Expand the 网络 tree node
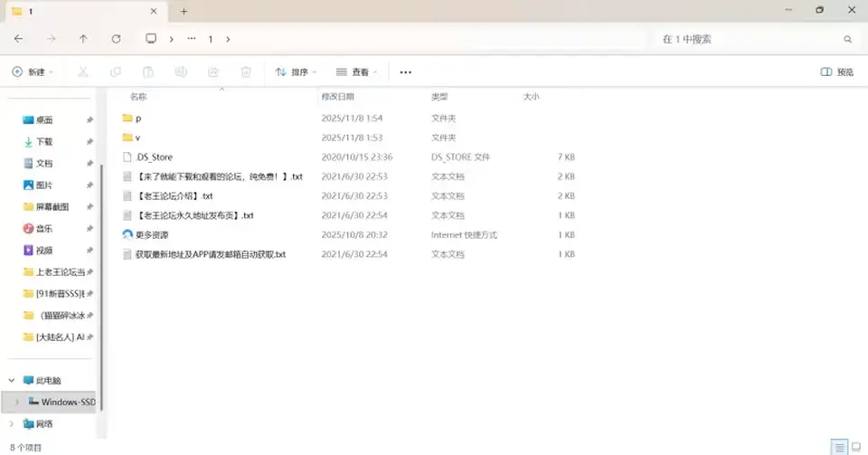 (11, 424)
